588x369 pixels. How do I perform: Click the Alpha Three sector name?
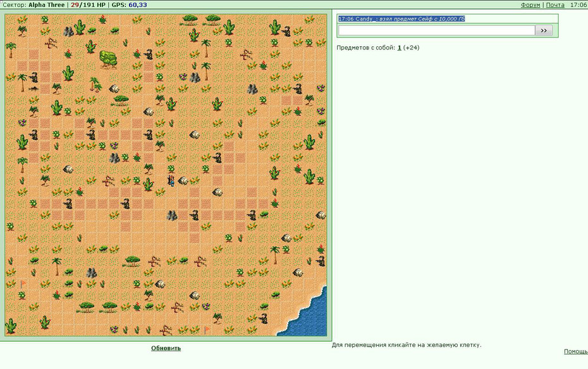tap(47, 5)
